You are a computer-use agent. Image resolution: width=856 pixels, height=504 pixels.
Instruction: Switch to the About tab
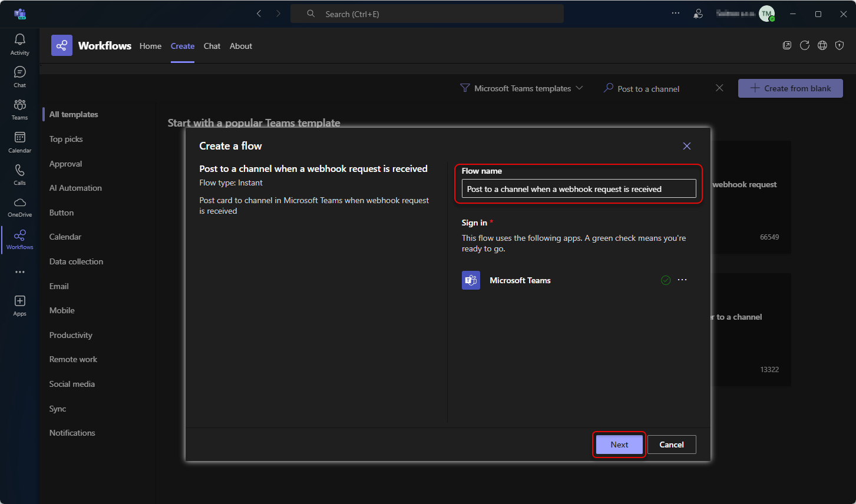click(240, 46)
